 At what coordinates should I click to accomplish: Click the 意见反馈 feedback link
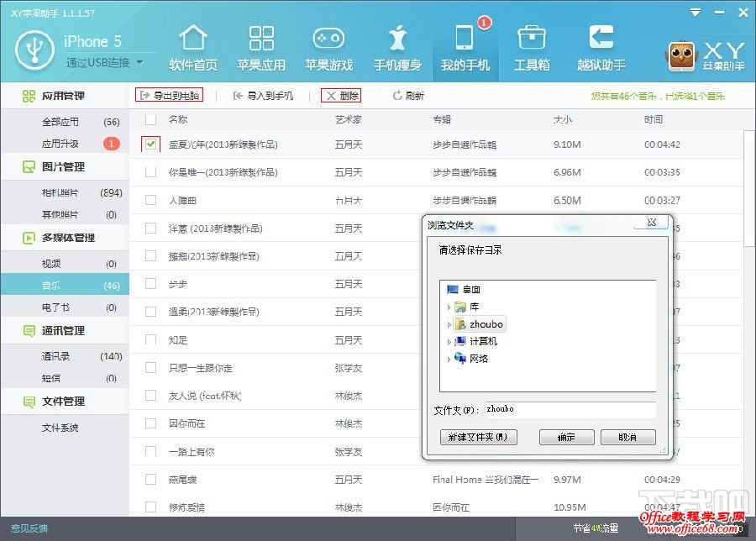pos(28,528)
